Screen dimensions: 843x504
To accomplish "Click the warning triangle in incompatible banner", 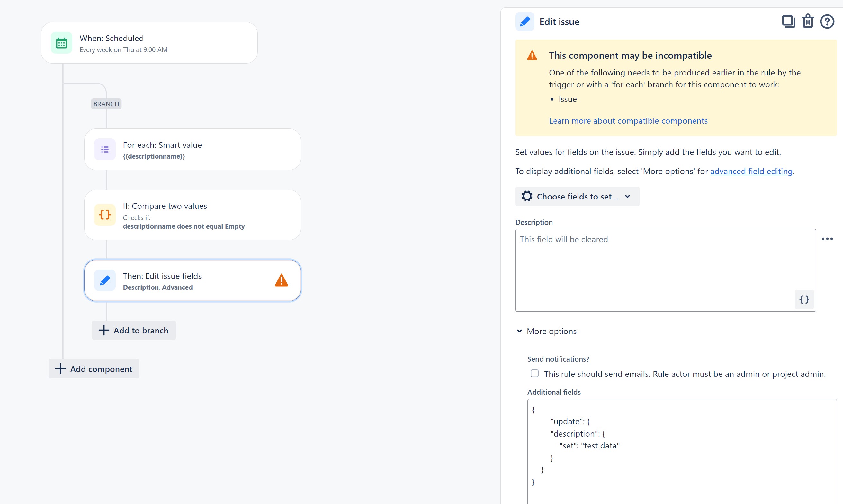I will pyautogui.click(x=532, y=55).
